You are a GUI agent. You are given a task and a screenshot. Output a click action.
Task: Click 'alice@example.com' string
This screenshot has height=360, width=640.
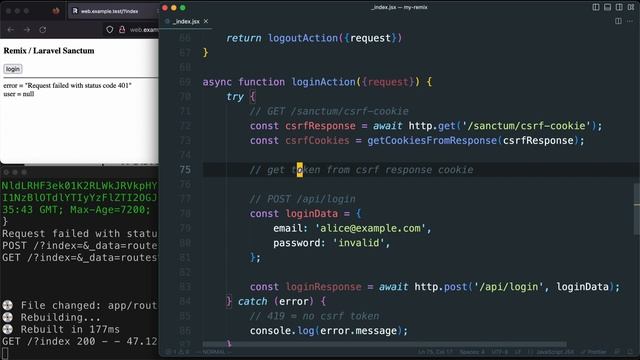pyautogui.click(x=370, y=228)
